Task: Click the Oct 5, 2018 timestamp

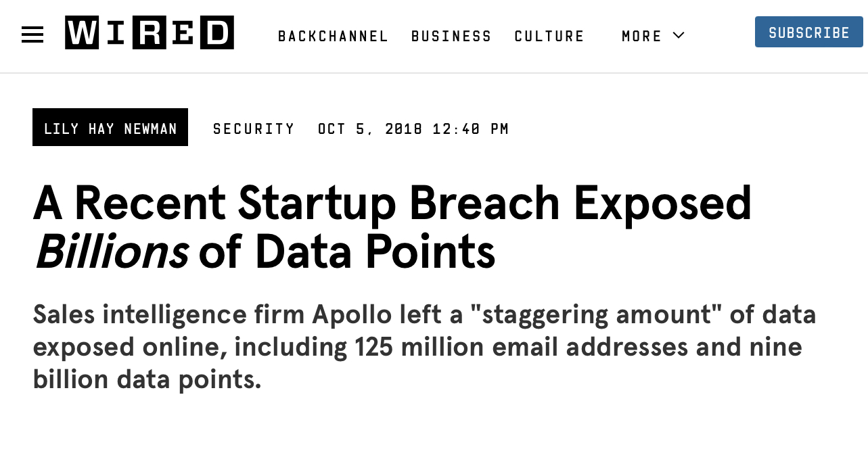Action: click(x=413, y=128)
